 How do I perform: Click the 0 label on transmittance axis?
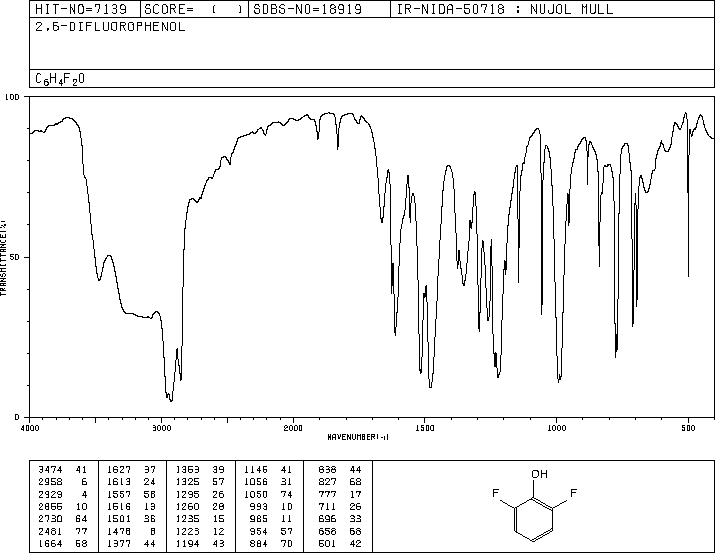tap(17, 417)
